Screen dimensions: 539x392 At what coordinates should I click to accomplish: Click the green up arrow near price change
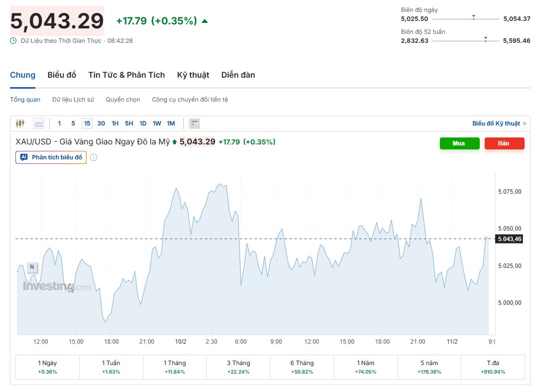205,21
